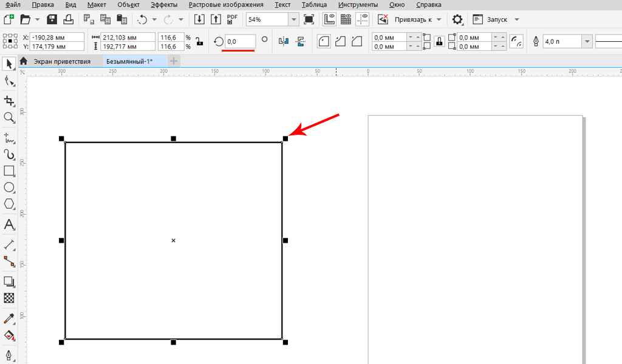622x364 pixels.
Task: Mirror the object horizontally
Action: click(283, 41)
